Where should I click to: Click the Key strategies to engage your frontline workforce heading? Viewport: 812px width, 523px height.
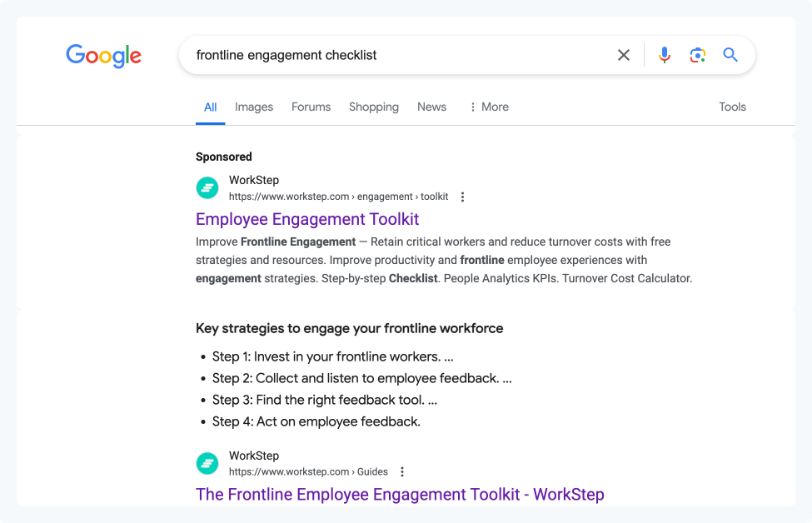point(350,329)
